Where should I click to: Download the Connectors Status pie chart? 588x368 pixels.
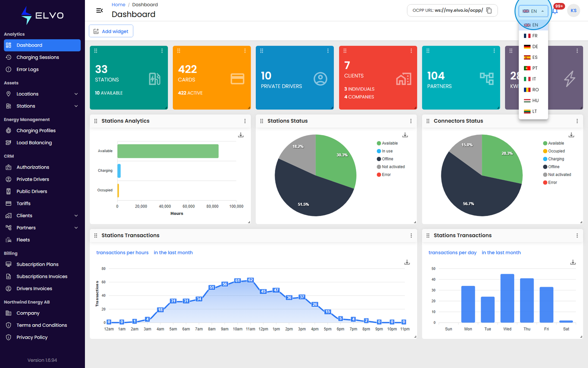coord(571,135)
